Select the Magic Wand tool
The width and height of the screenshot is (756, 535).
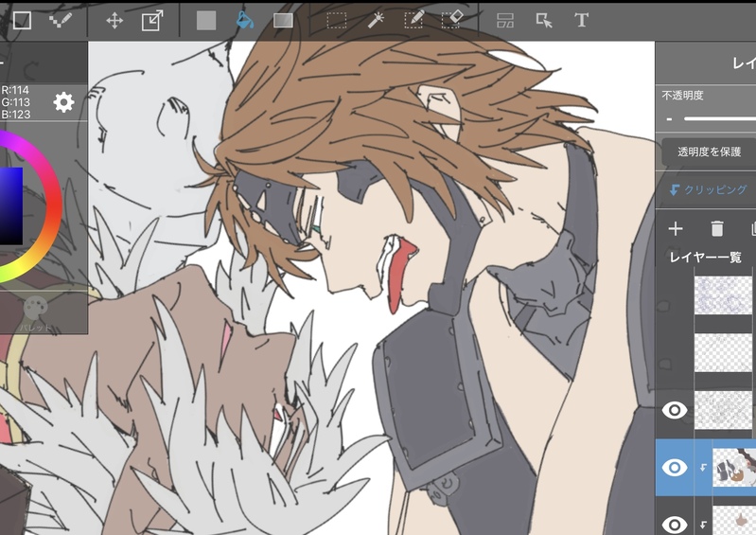(375, 20)
